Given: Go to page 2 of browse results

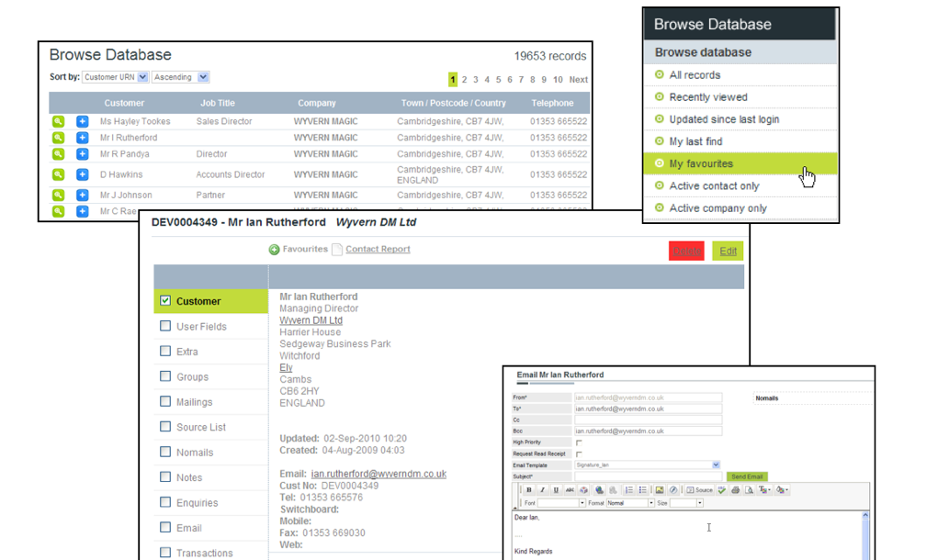Looking at the screenshot, I should click(x=464, y=80).
